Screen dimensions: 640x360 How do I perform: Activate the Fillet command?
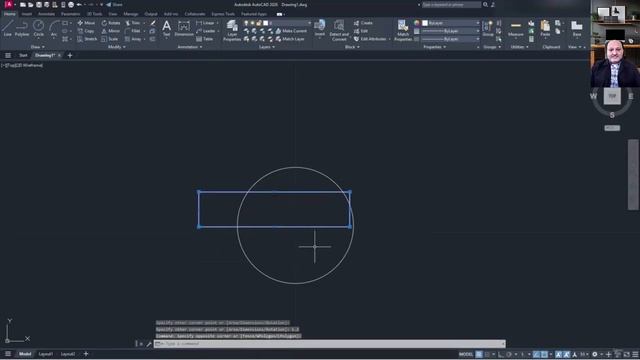click(133, 31)
